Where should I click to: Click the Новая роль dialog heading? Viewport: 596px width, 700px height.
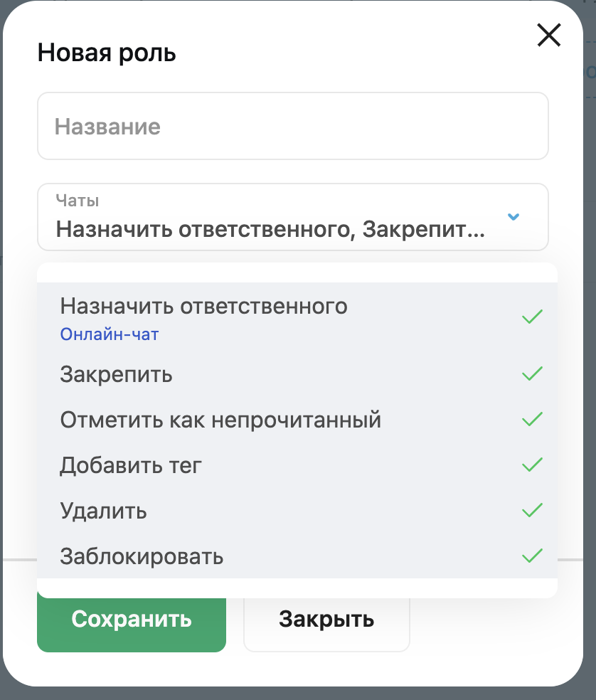(107, 53)
